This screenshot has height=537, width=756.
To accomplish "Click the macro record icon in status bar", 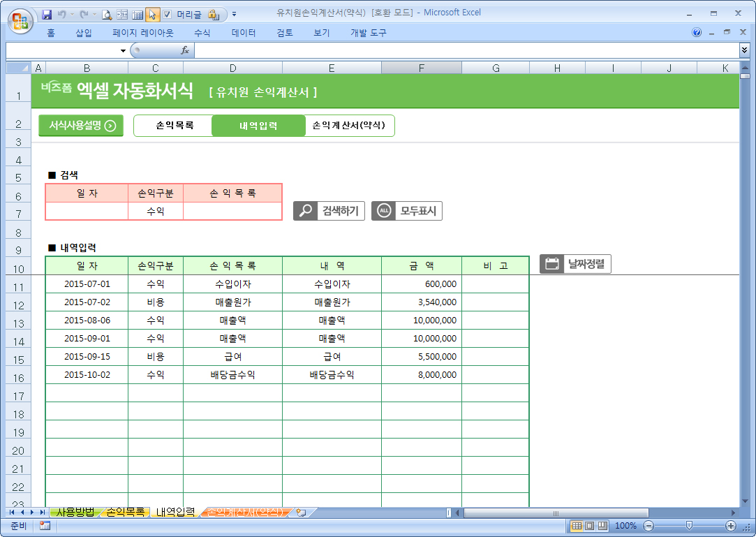I will [45, 526].
